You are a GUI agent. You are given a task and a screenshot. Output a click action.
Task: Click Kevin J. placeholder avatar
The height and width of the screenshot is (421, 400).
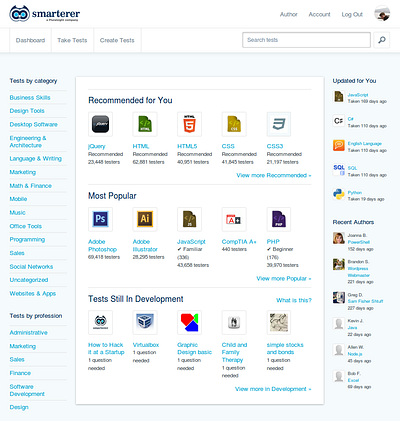pyautogui.click(x=339, y=323)
